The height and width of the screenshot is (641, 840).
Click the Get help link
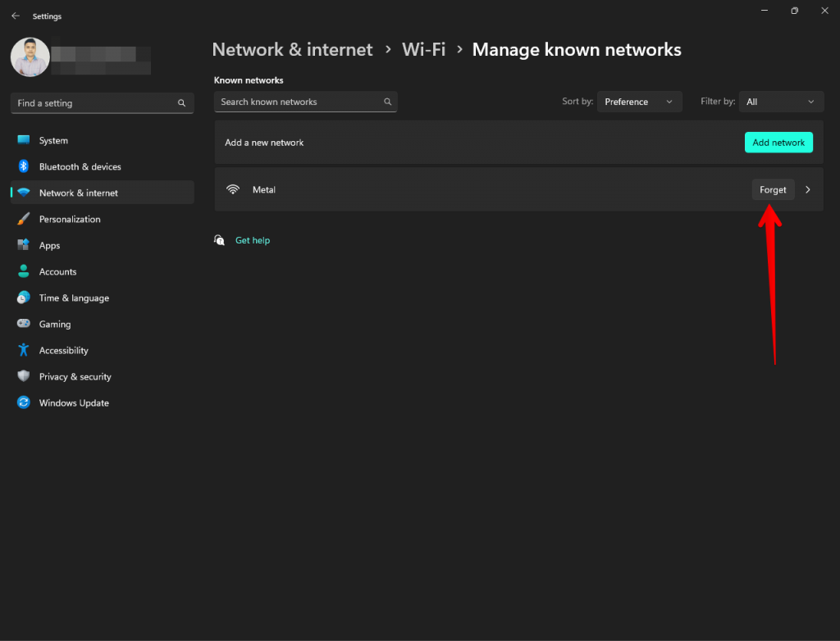(253, 240)
